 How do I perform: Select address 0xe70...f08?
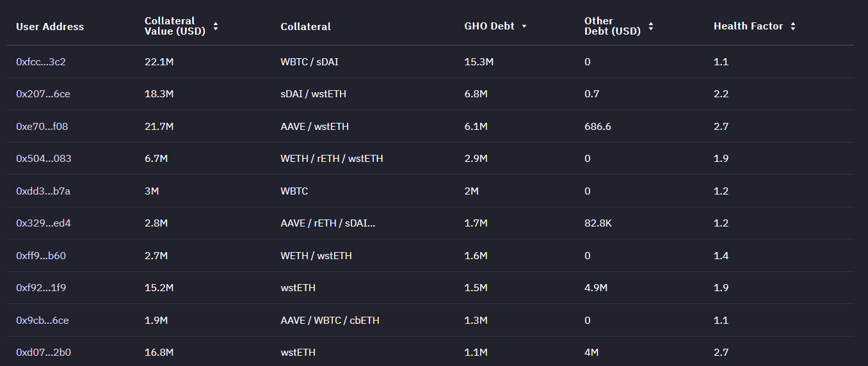coord(42,127)
